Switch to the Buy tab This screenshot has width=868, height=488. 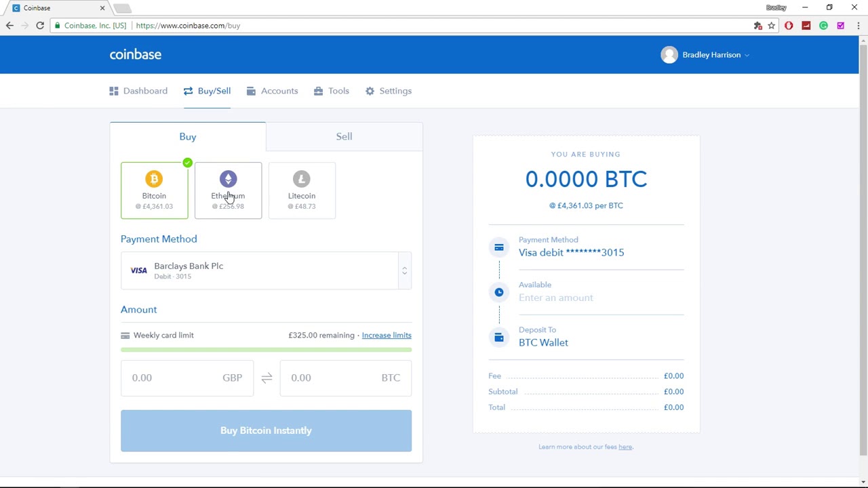pos(188,136)
